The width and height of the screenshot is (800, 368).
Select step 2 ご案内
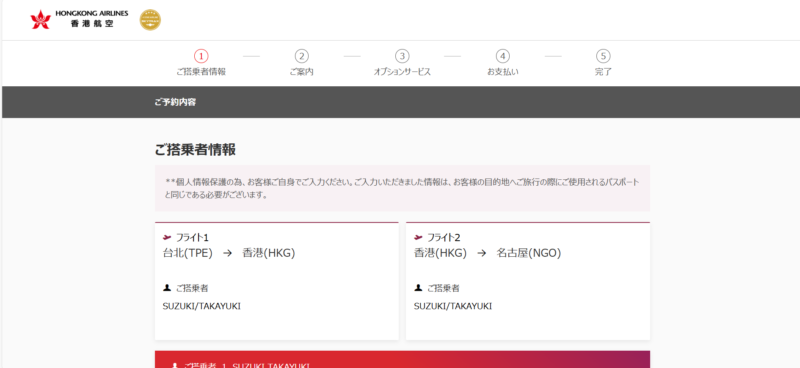click(302, 63)
